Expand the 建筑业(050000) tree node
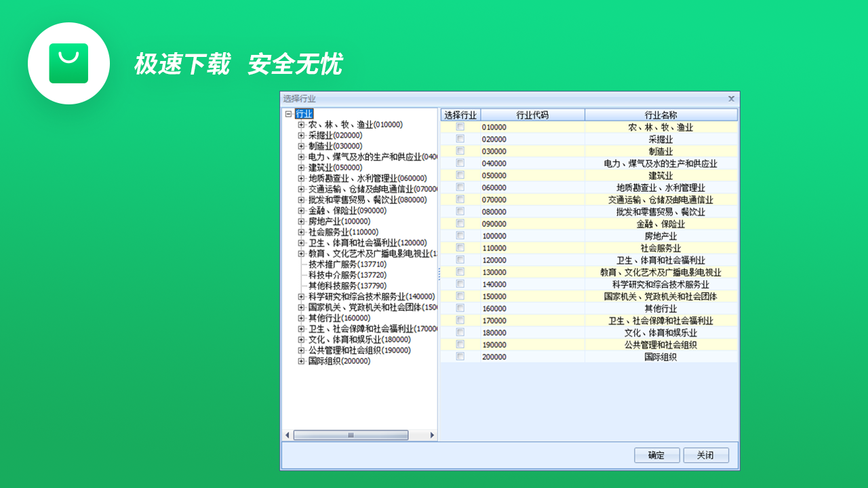The image size is (868, 488). pyautogui.click(x=300, y=167)
